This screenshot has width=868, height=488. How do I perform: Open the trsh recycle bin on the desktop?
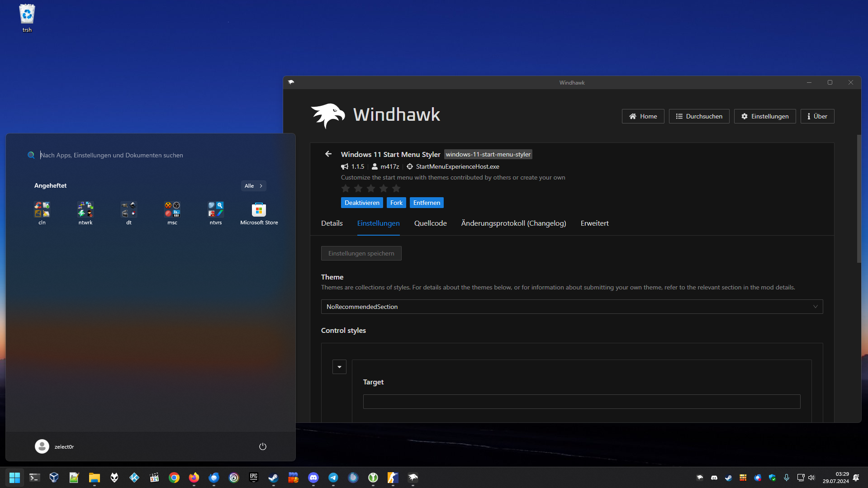[x=27, y=19]
